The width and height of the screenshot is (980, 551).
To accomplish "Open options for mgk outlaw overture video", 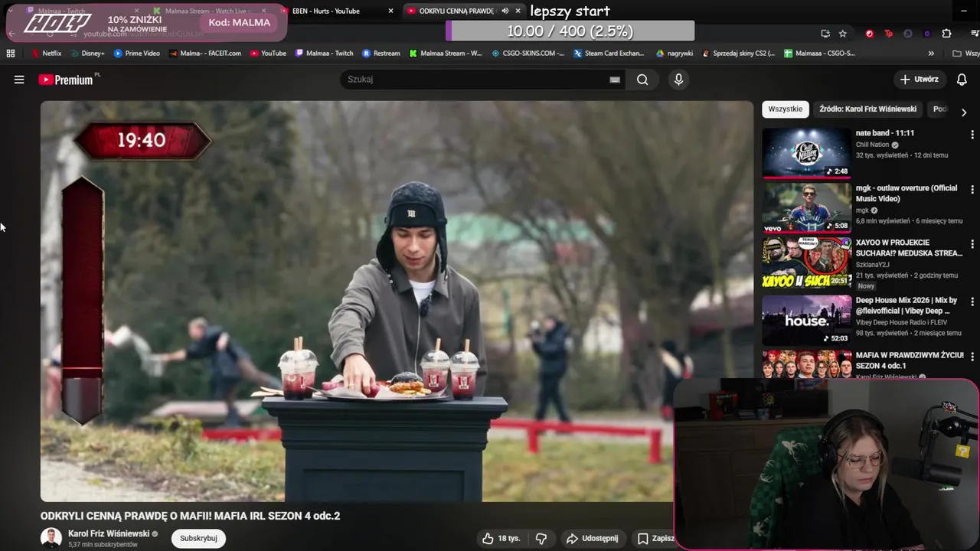I will coord(972,189).
